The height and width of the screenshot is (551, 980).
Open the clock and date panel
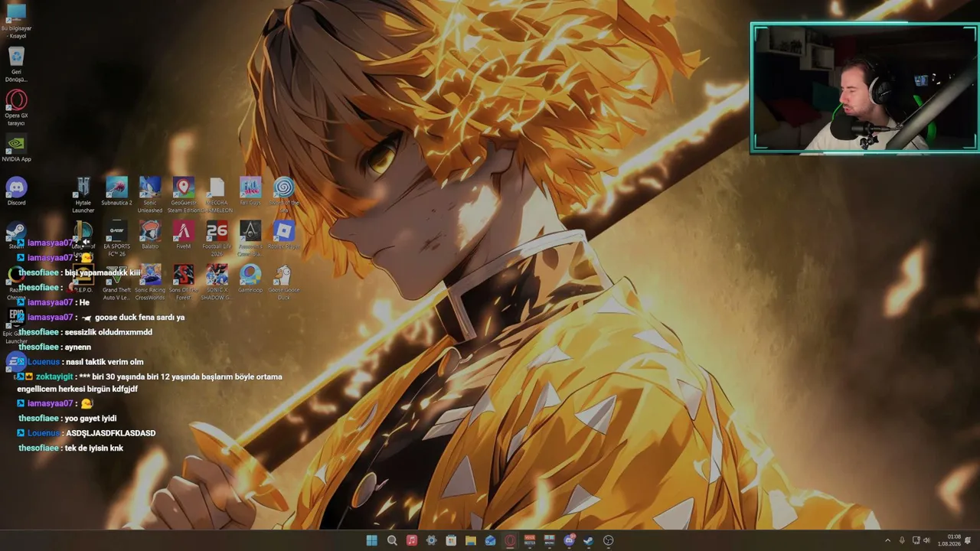tap(950, 540)
